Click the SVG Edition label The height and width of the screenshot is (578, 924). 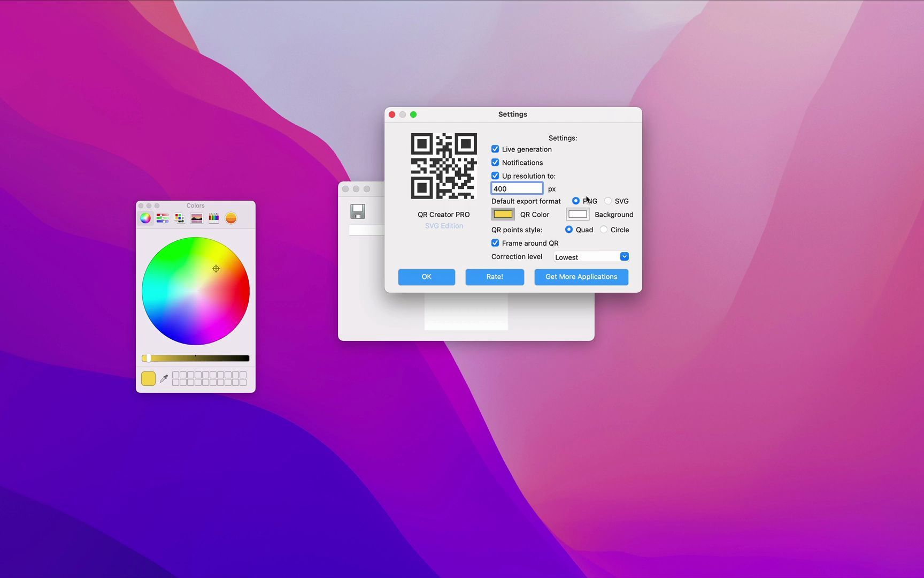tap(444, 226)
